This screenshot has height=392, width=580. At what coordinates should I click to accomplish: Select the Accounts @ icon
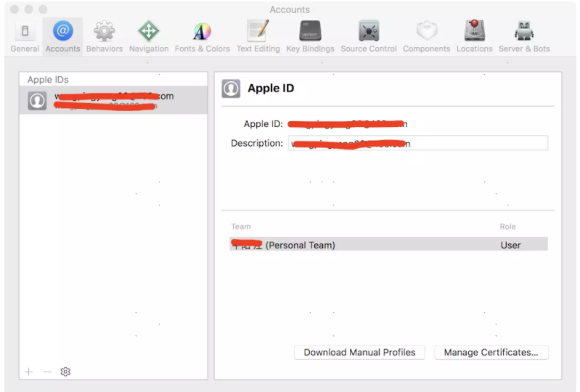62,36
